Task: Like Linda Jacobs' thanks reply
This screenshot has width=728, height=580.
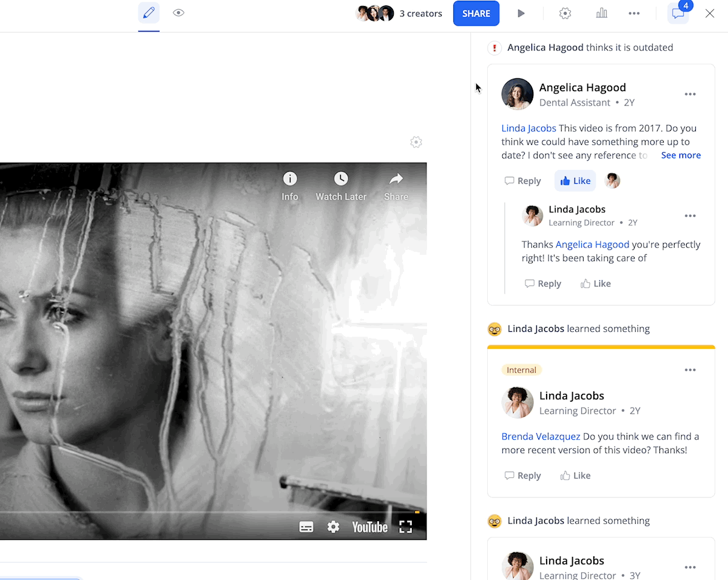Action: pyautogui.click(x=596, y=283)
